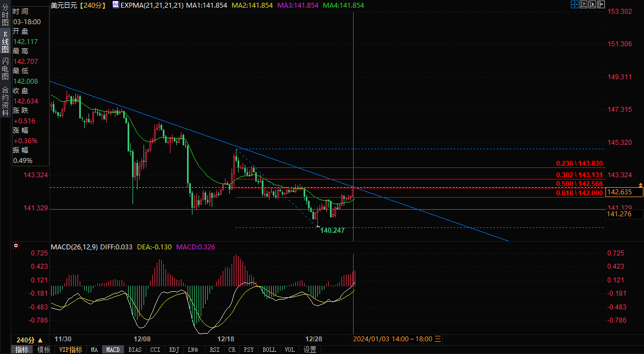Open the 合约资料 side tab
The image size is (644, 354).
pos(5,97)
